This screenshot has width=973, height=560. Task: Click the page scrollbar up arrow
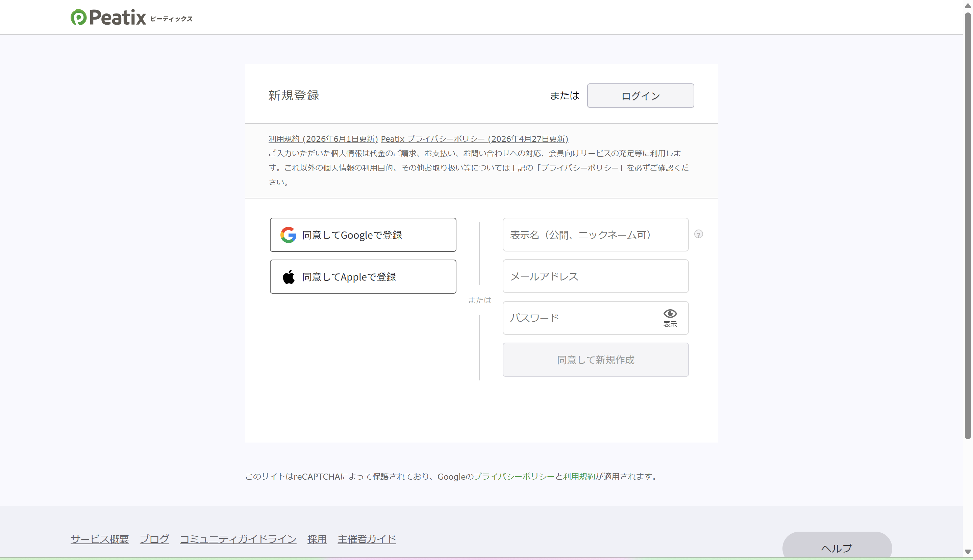click(968, 5)
